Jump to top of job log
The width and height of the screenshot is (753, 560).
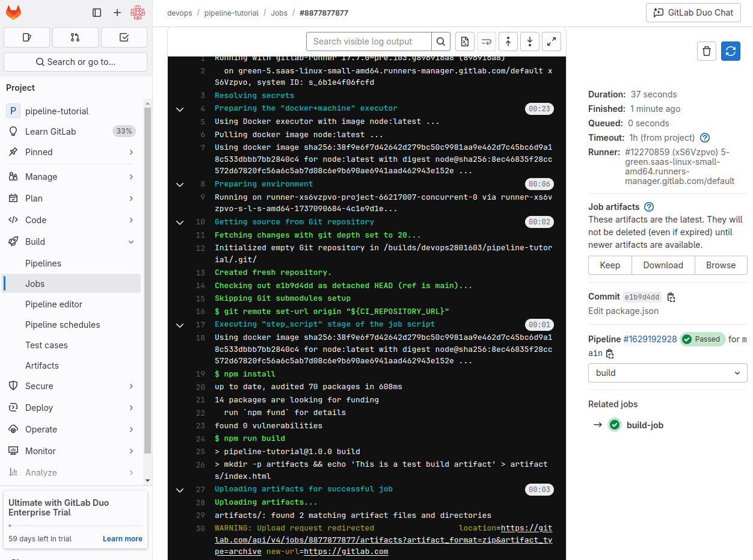pos(508,42)
